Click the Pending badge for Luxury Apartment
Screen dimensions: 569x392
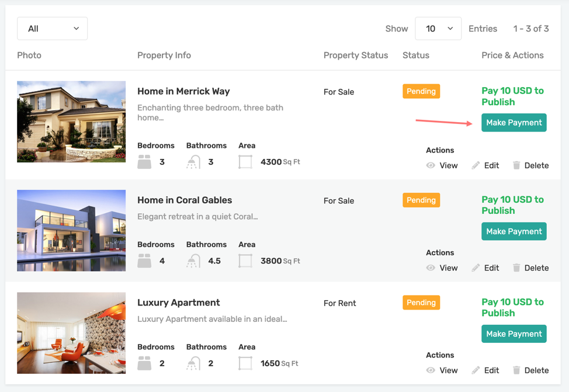[421, 303]
